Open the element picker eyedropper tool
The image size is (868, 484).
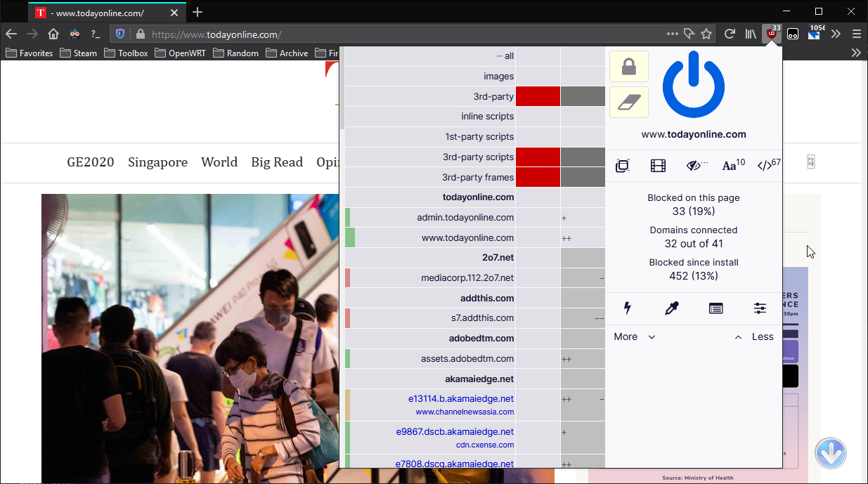pyautogui.click(x=672, y=308)
